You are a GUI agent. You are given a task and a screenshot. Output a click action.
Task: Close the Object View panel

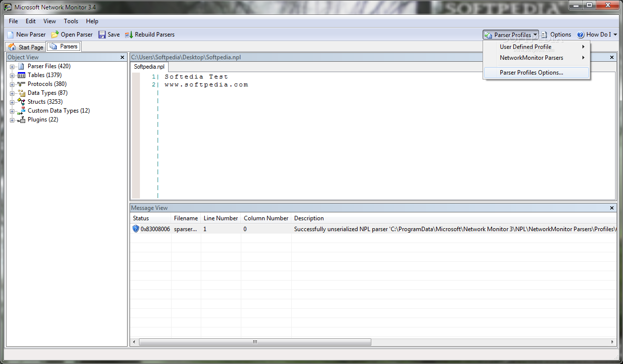coord(122,57)
